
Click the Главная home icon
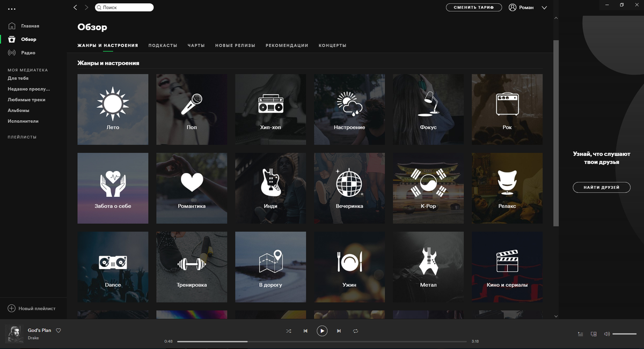coord(12,26)
